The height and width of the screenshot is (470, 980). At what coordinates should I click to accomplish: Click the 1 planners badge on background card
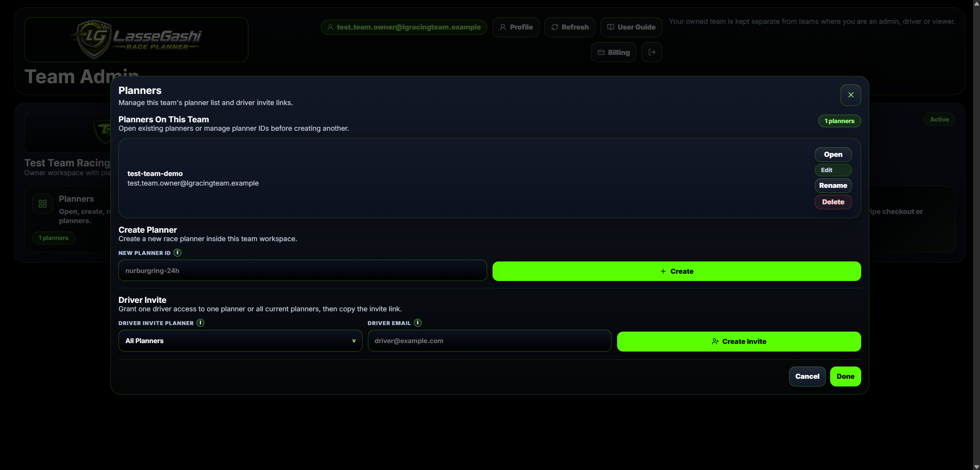point(54,238)
